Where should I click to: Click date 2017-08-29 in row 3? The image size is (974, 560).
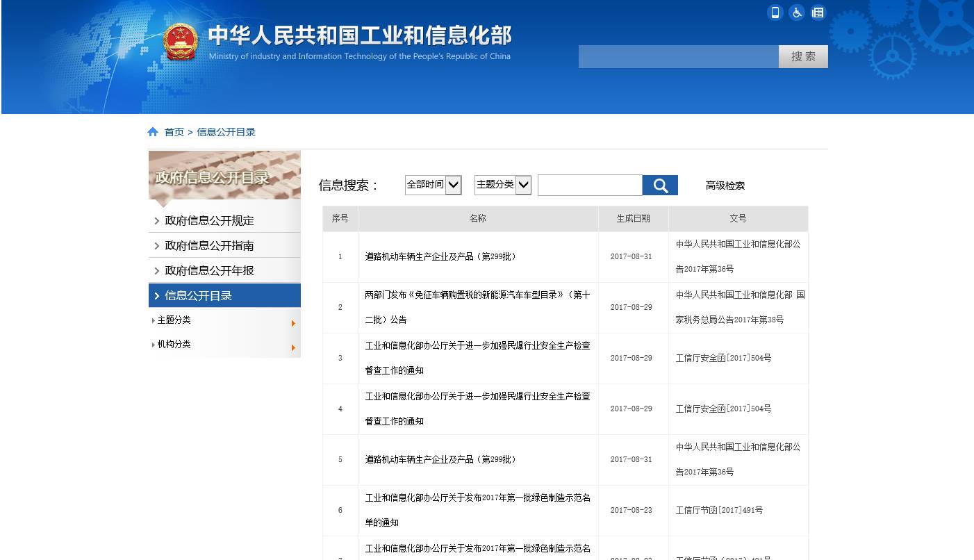632,358
